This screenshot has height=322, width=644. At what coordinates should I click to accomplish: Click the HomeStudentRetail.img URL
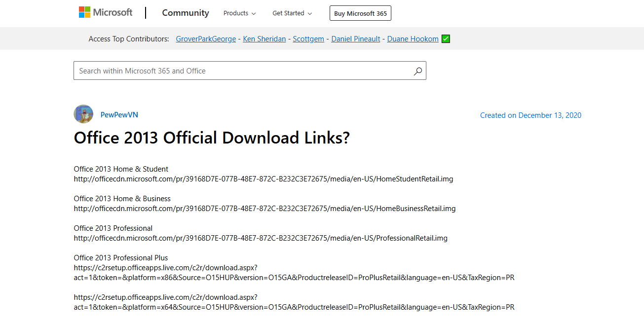264,179
